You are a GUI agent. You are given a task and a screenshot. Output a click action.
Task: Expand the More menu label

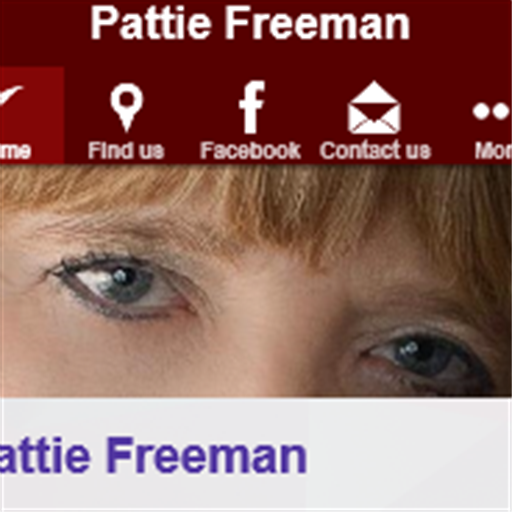pos(493,150)
